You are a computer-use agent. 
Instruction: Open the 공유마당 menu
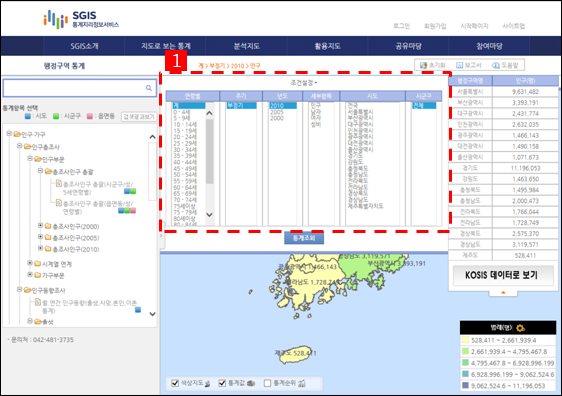coord(409,46)
